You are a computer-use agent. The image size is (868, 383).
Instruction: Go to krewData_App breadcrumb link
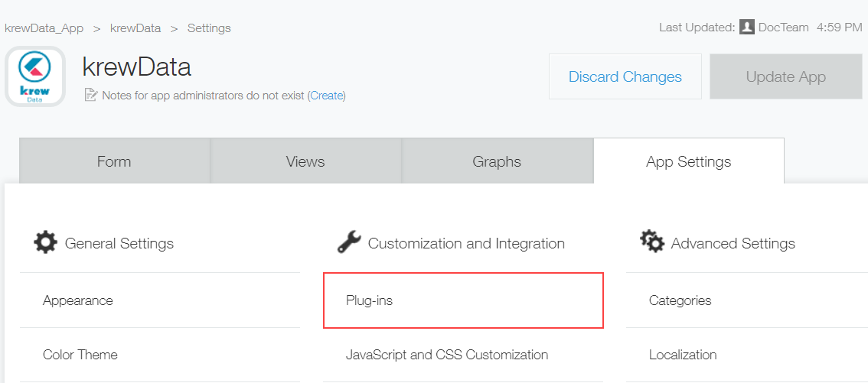[44, 28]
